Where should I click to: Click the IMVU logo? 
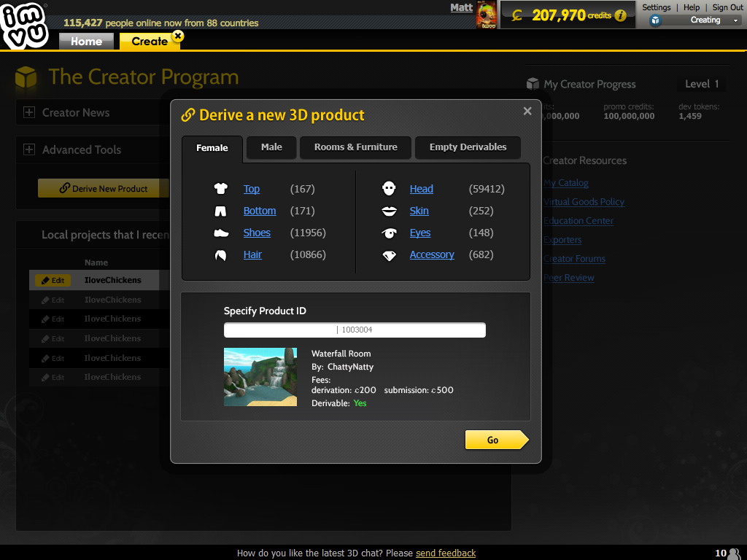coord(24,25)
